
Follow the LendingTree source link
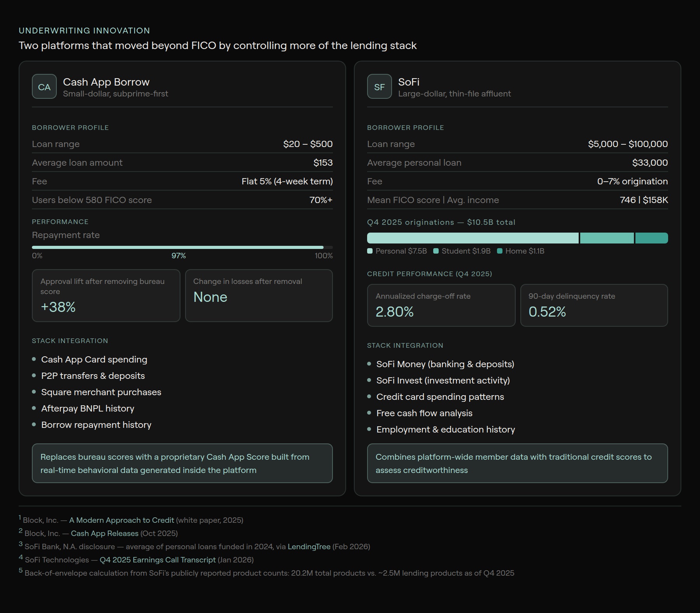[x=309, y=546]
